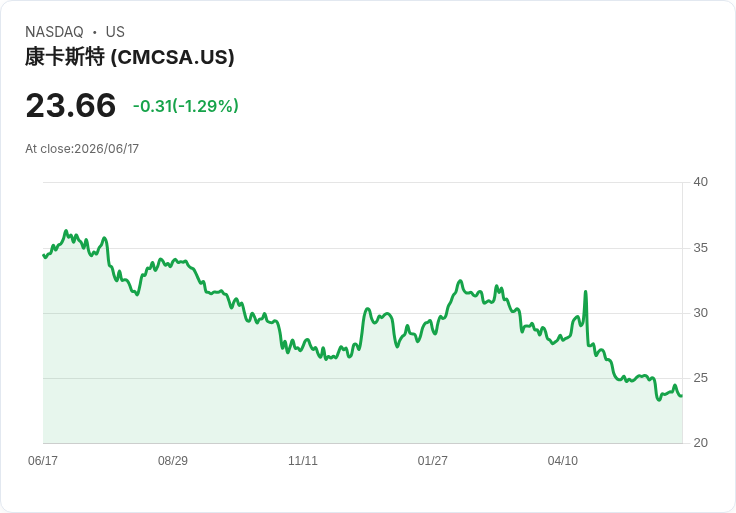Click the 40 y-axis price label
The width and height of the screenshot is (736, 513).
(700, 182)
